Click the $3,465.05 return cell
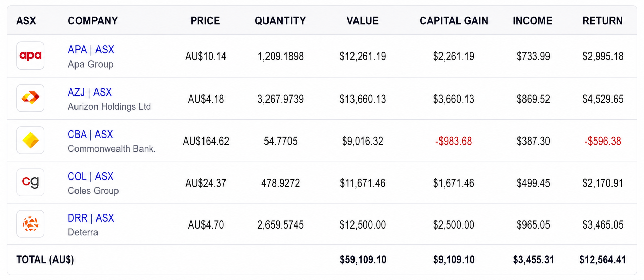Viewport: 644px width, 280px height. pos(603,225)
